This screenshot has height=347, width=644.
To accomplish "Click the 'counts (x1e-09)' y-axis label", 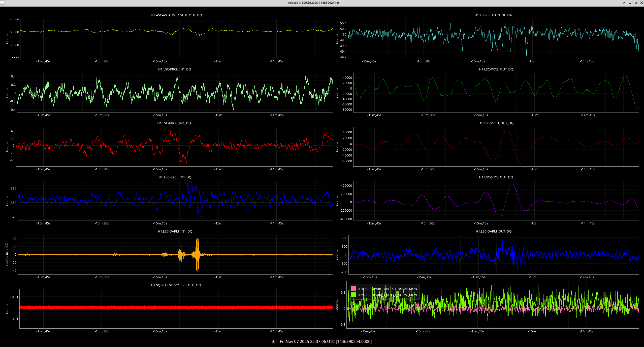I will pyautogui.click(x=7, y=254).
